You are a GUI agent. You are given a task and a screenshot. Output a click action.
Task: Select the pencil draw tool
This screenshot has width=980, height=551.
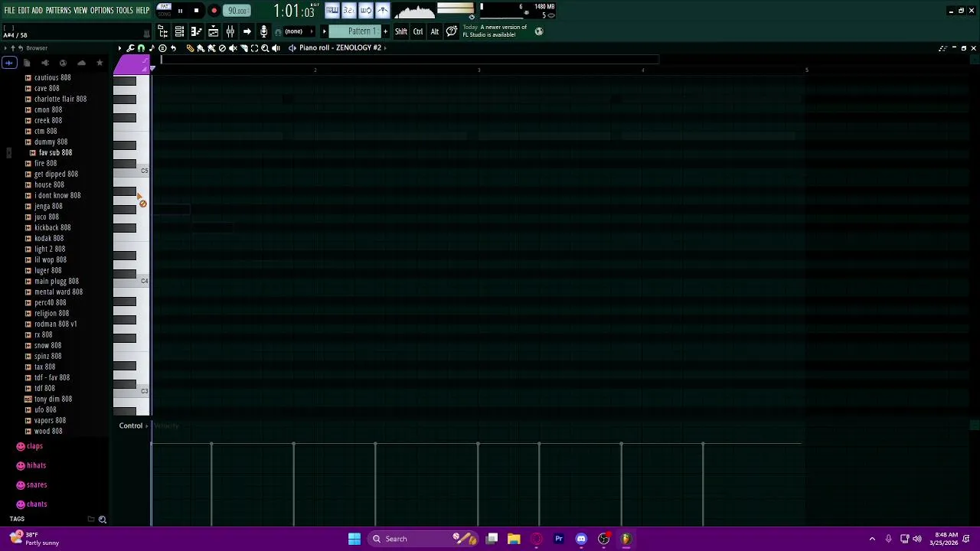click(x=190, y=47)
